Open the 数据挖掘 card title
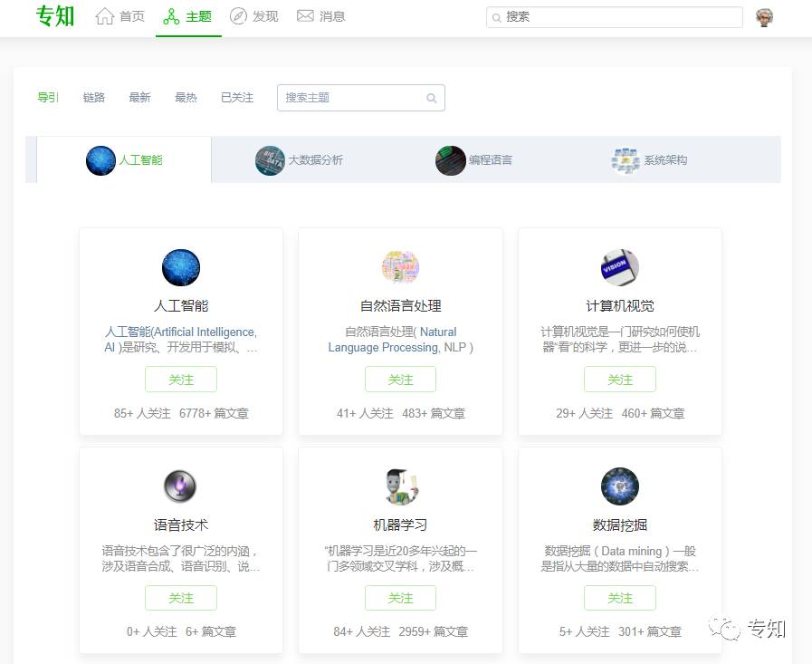 (620, 525)
